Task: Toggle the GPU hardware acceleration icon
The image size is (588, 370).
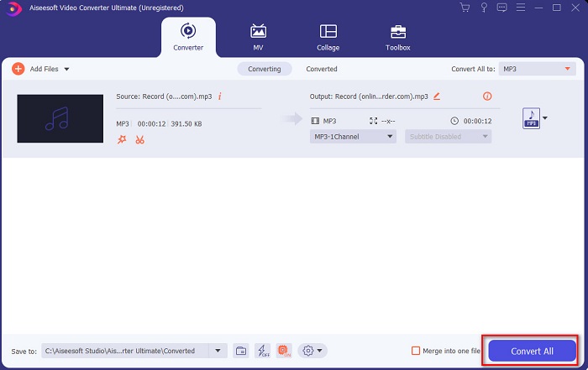Action: pos(283,351)
